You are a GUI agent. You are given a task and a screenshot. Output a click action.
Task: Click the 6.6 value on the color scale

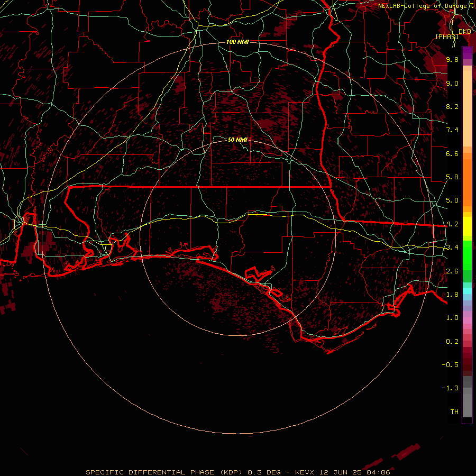coord(452,153)
